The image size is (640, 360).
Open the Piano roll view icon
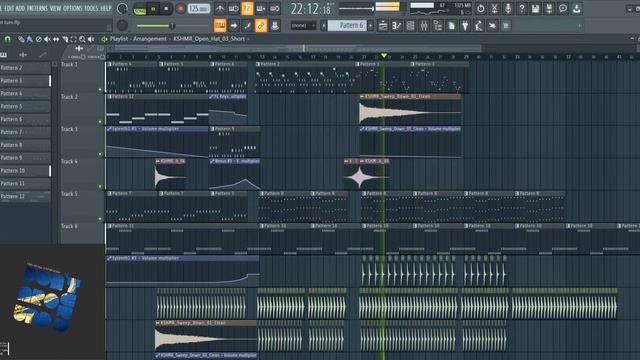coord(396,26)
